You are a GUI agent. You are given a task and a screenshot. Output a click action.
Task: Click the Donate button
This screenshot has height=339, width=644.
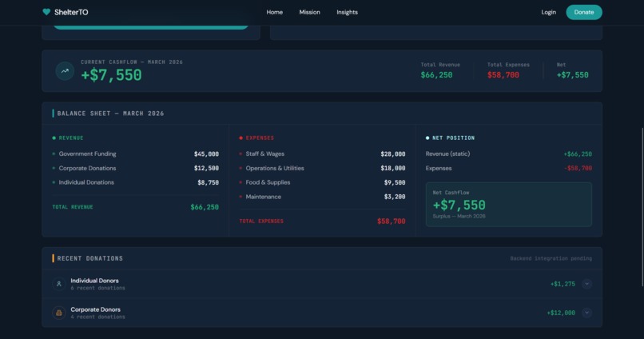[x=584, y=12]
